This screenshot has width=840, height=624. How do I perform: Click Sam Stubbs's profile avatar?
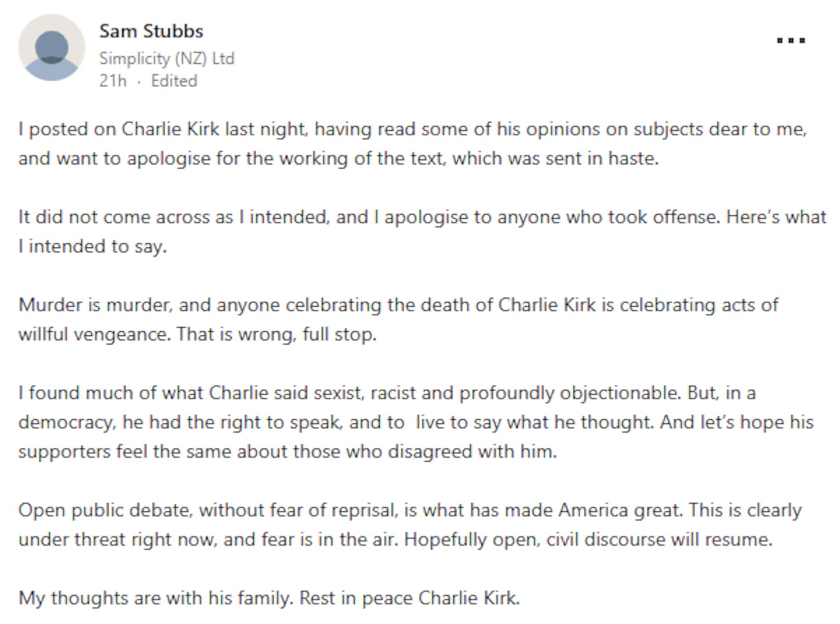click(x=51, y=47)
